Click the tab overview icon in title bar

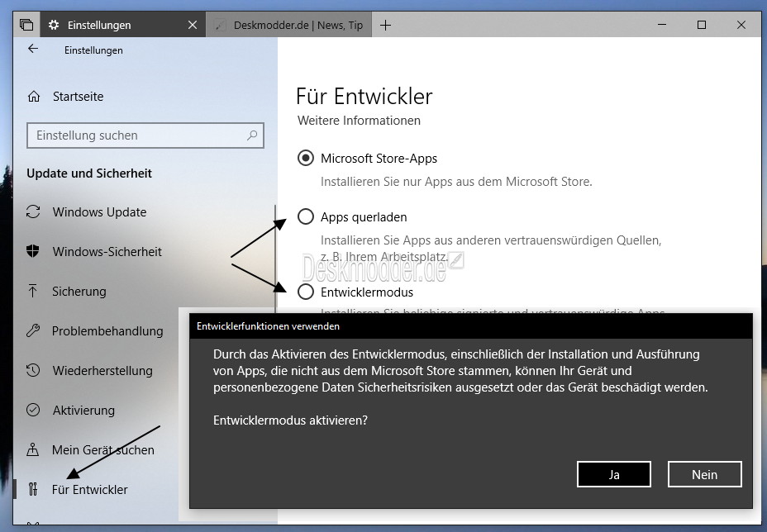[26, 25]
